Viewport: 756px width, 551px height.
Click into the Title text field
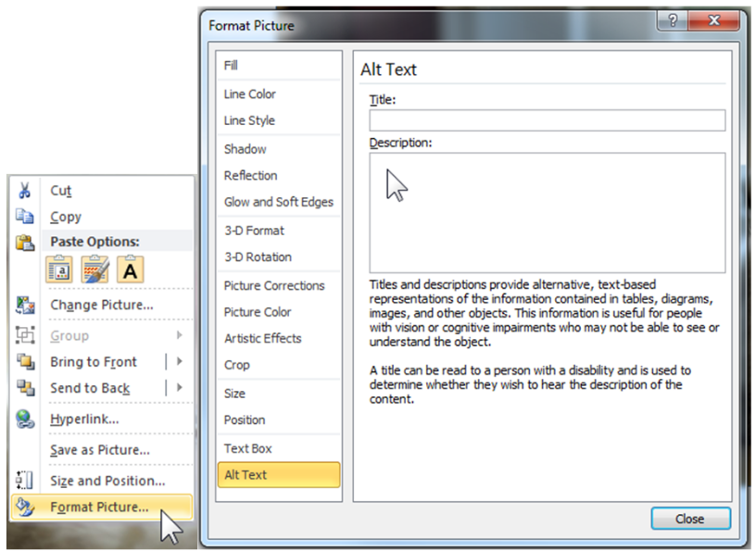[547, 120]
